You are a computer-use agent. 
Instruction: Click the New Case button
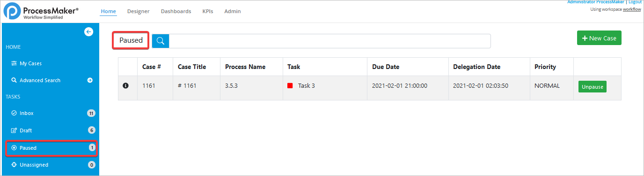(x=599, y=38)
